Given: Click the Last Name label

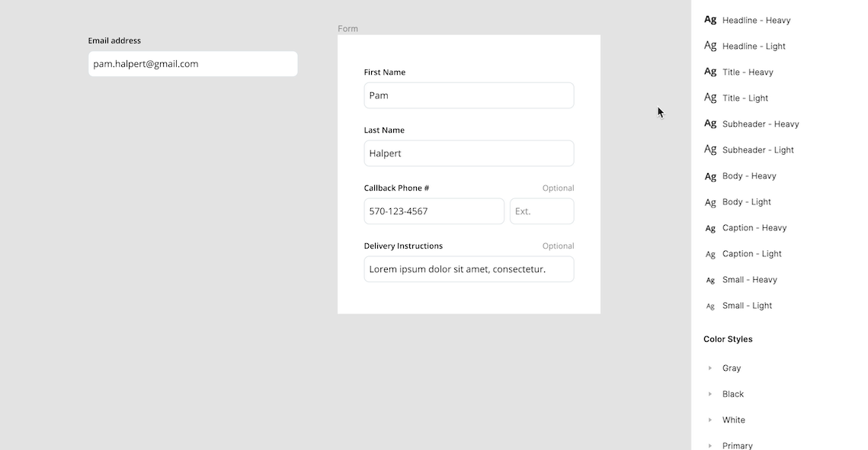Looking at the screenshot, I should 384,130.
